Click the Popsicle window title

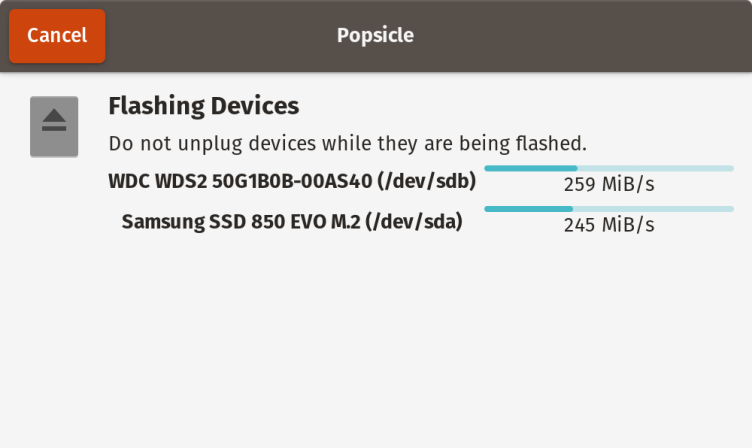[375, 36]
